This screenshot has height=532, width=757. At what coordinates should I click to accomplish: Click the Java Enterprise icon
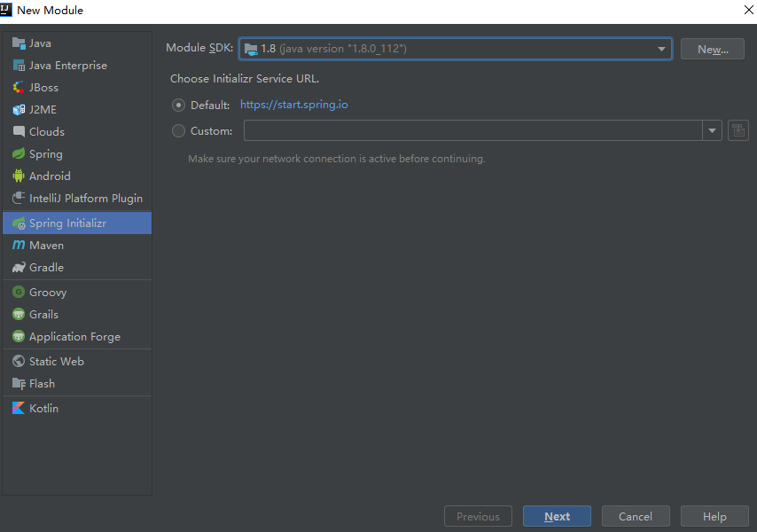pyautogui.click(x=19, y=66)
